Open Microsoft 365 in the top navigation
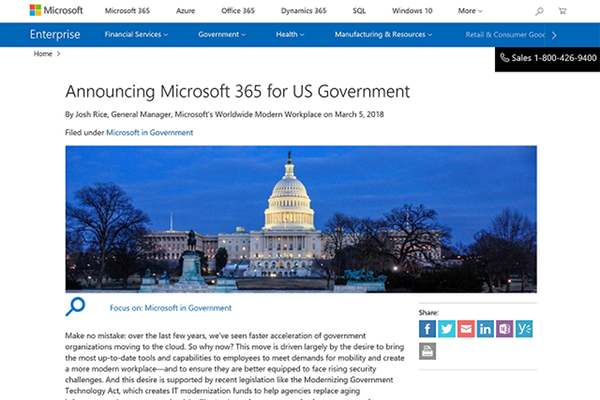The image size is (600, 400). pyautogui.click(x=127, y=11)
